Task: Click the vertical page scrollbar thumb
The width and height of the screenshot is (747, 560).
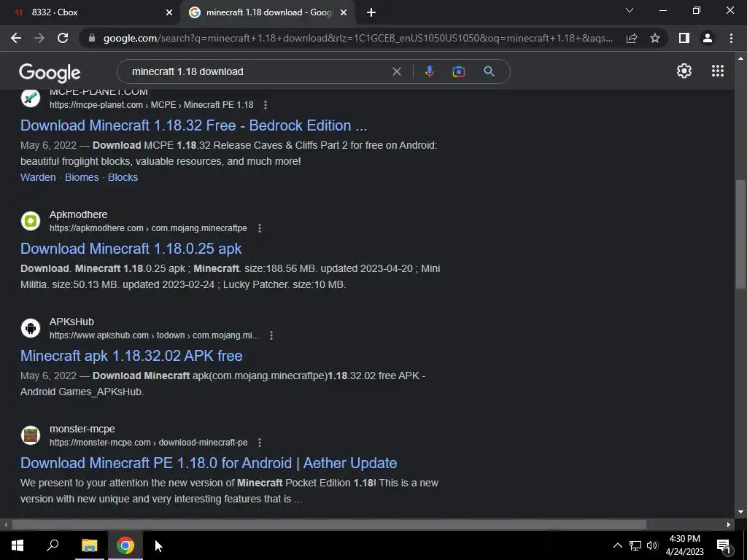Action: [x=740, y=233]
